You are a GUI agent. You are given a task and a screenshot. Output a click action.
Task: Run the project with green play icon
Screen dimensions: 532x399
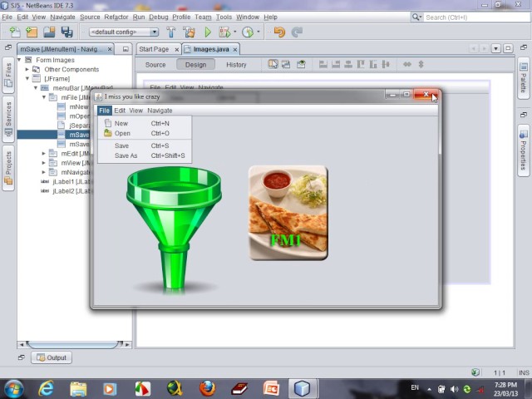[x=208, y=32]
